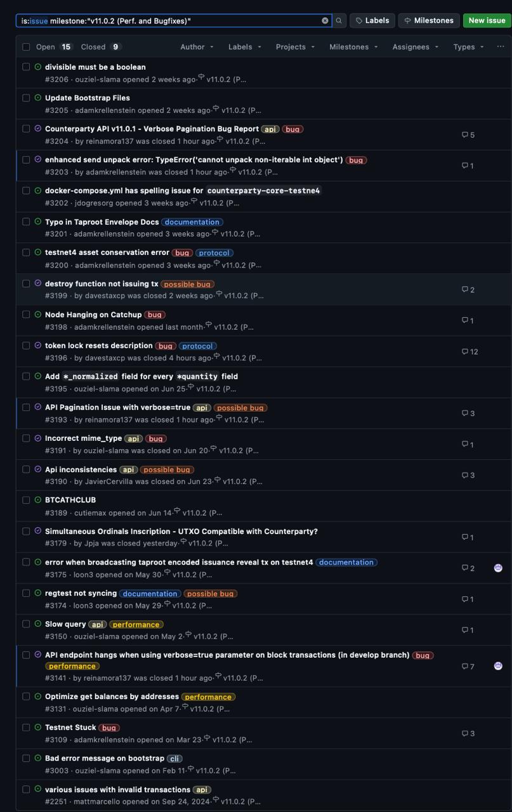Click the search magnifier icon
The image size is (512, 812).
click(x=339, y=21)
